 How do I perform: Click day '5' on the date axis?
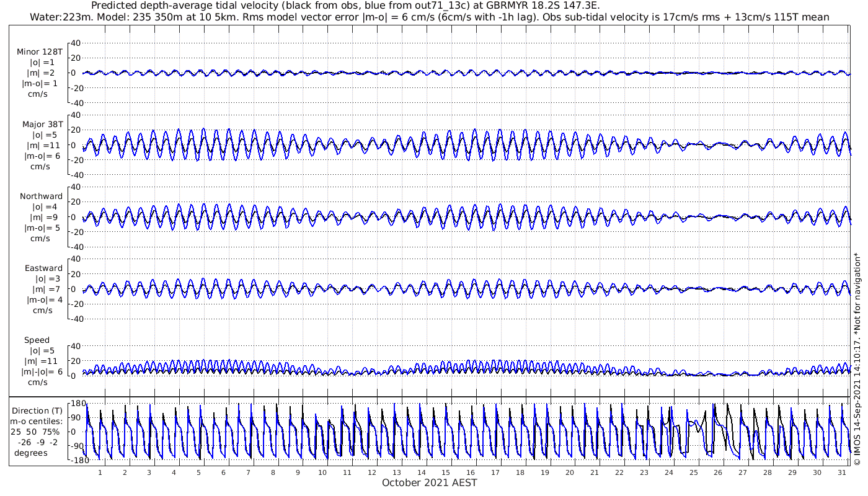coord(198,472)
